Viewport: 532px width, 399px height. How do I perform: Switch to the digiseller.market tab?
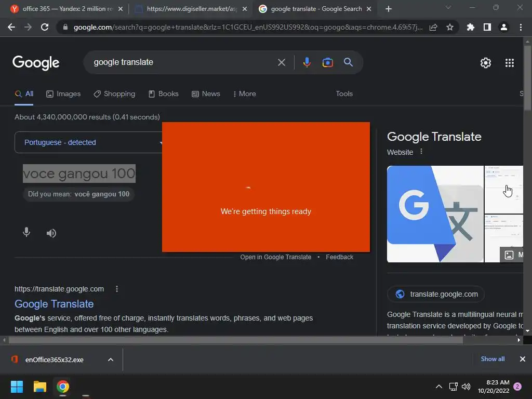[190, 9]
